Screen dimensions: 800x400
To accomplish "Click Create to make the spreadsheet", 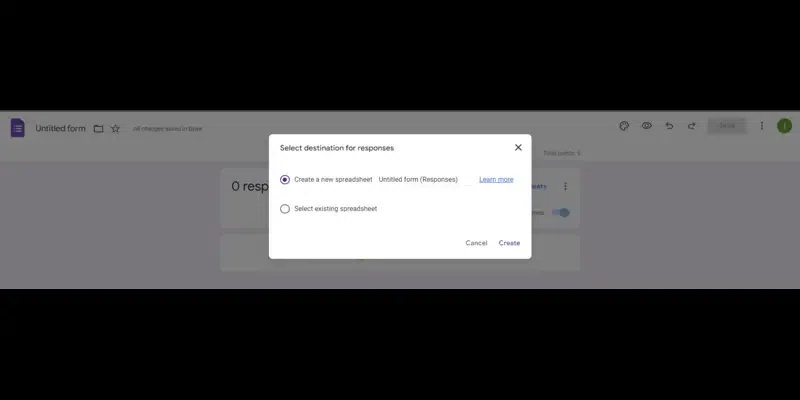I will [x=509, y=243].
